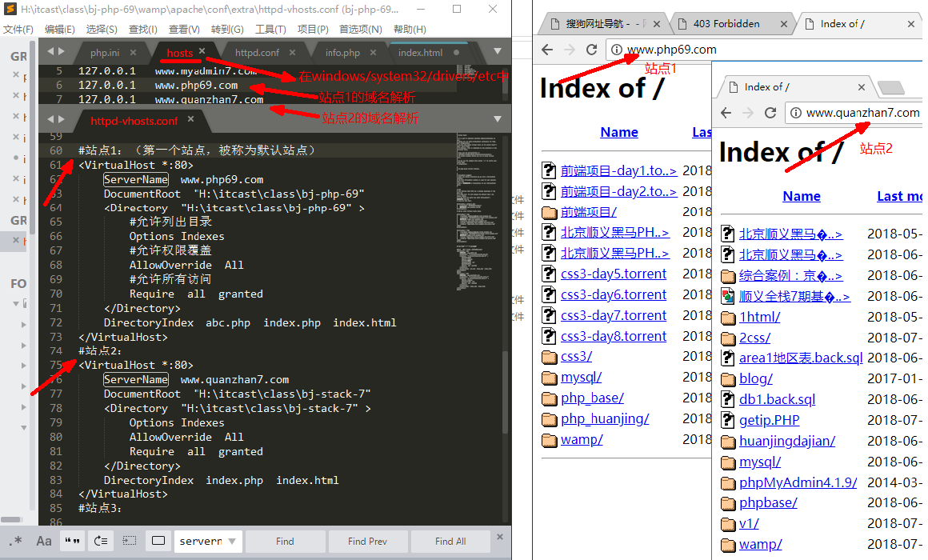View site info icon for www.quanzhan7.com
The width and height of the screenshot is (928, 560).
click(x=796, y=113)
